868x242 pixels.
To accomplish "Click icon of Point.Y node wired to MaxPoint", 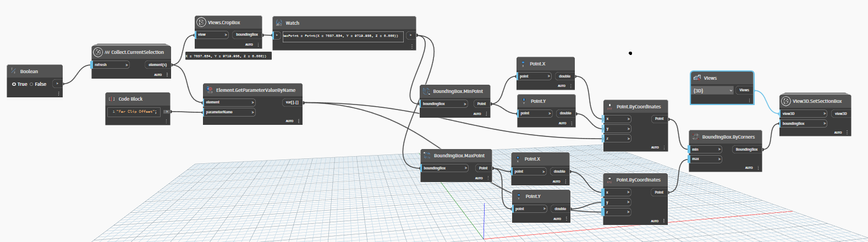I will (519, 196).
